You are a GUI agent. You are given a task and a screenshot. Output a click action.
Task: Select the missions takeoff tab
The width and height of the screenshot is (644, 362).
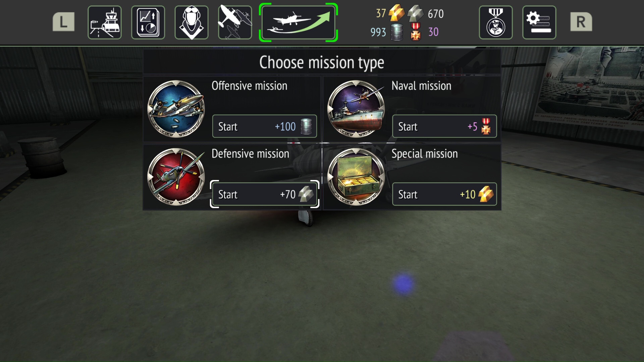298,22
